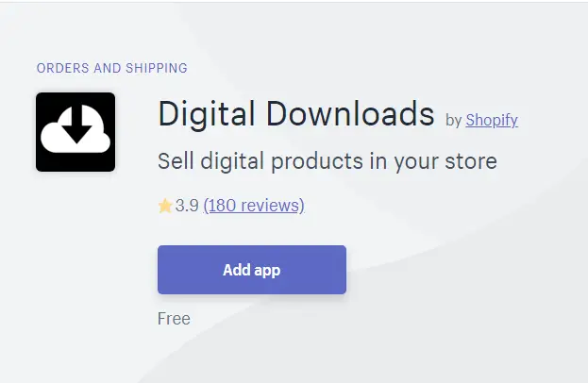
Task: Click the 3.9 rating number
Action: [x=187, y=206]
